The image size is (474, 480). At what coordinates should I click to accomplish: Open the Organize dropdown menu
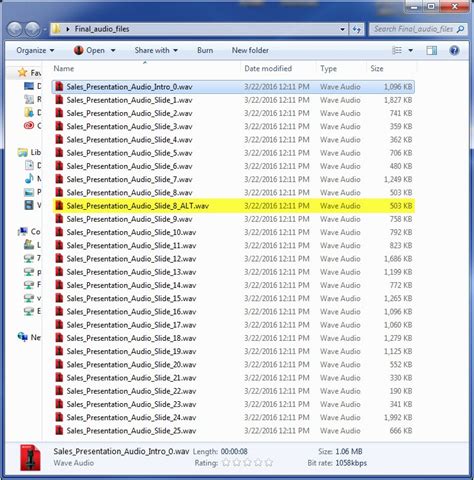tap(35, 50)
